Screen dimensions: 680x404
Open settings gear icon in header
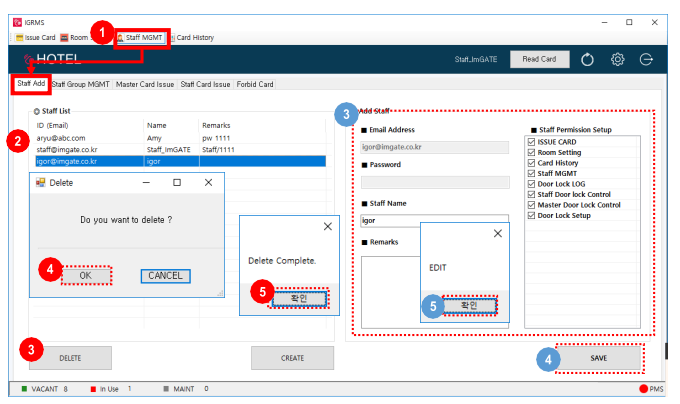click(618, 59)
